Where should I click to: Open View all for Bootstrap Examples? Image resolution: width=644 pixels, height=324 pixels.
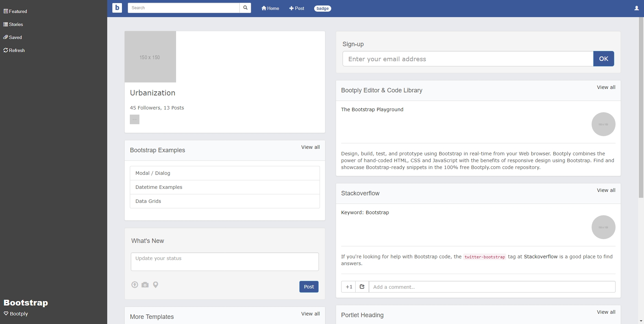(x=311, y=147)
